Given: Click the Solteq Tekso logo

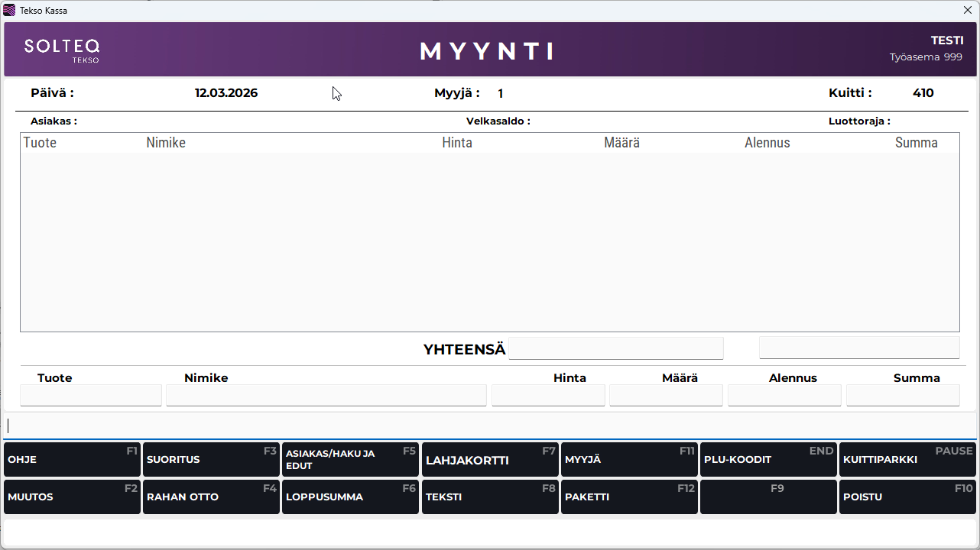Looking at the screenshot, I should pos(62,50).
